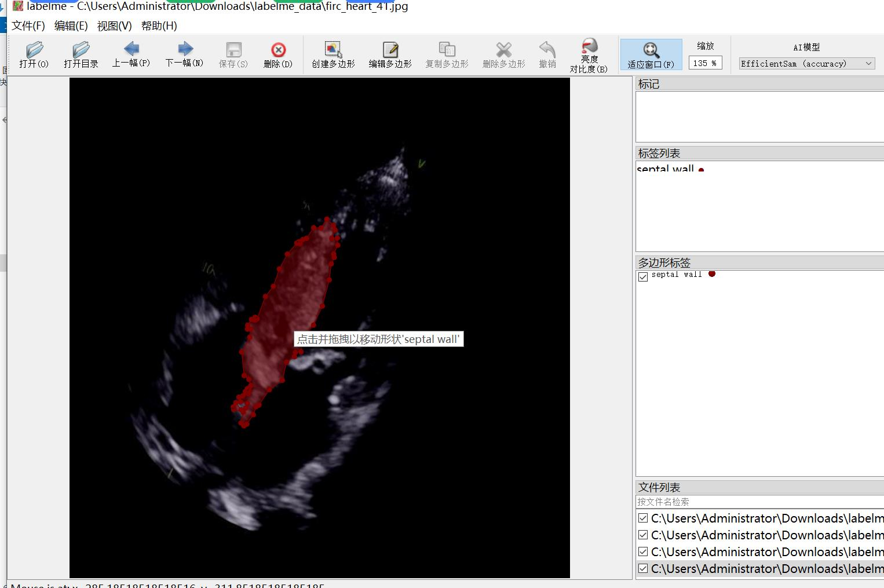Uncheck the septal wall polygon checkbox
The height and width of the screenshot is (588, 884).
(x=643, y=277)
